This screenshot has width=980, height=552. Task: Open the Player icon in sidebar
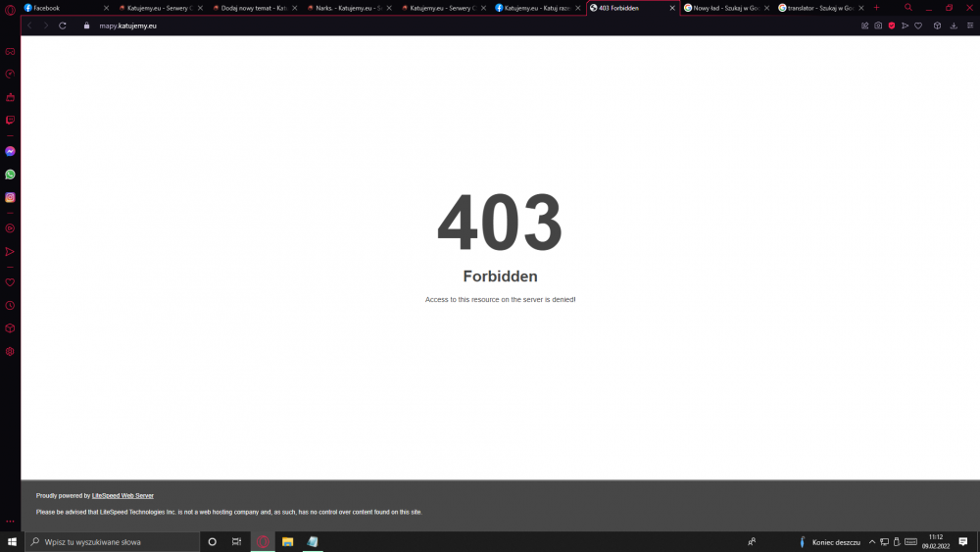pos(10,228)
